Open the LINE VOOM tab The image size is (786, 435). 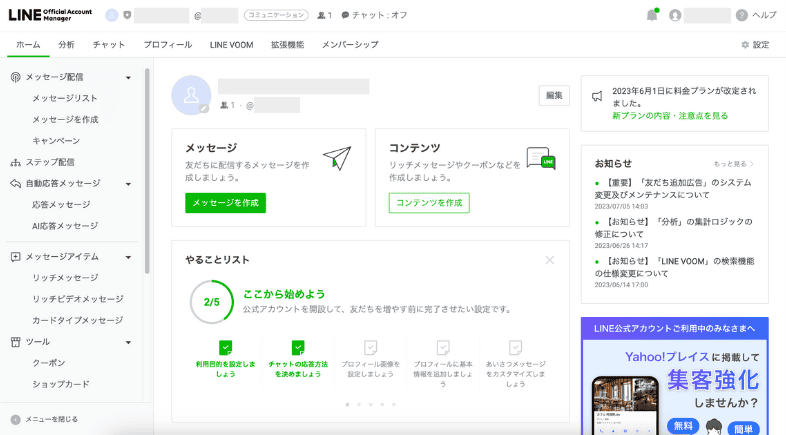[232, 45]
